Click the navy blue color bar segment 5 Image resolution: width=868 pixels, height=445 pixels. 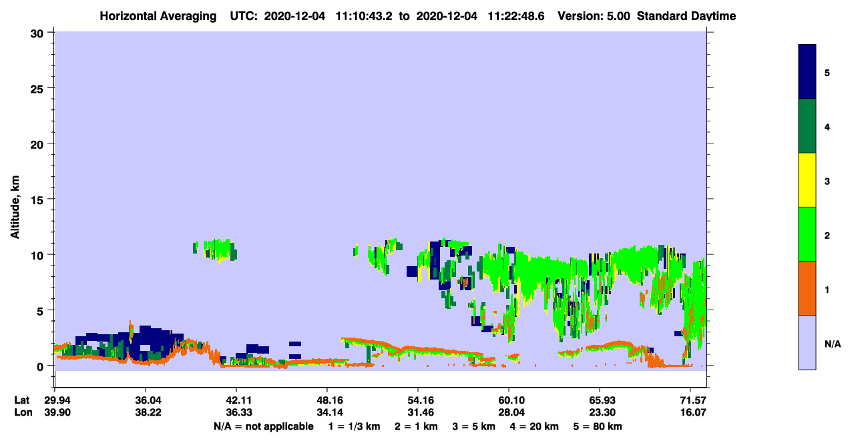pyautogui.click(x=807, y=72)
